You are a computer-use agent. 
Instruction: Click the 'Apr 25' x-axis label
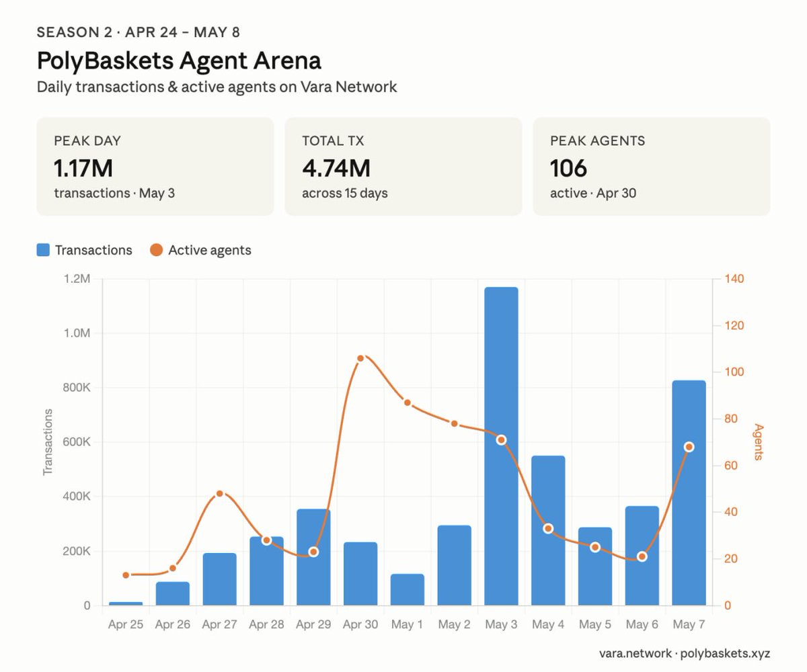(126, 625)
